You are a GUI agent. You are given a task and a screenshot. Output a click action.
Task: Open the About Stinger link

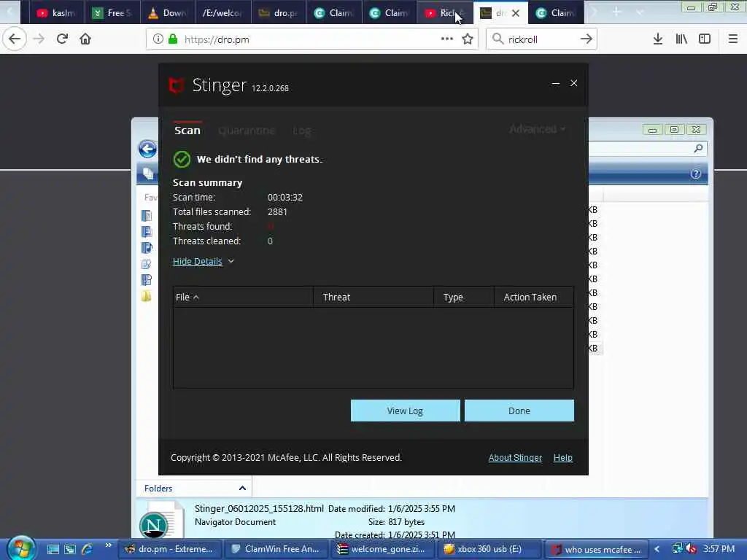(515, 458)
